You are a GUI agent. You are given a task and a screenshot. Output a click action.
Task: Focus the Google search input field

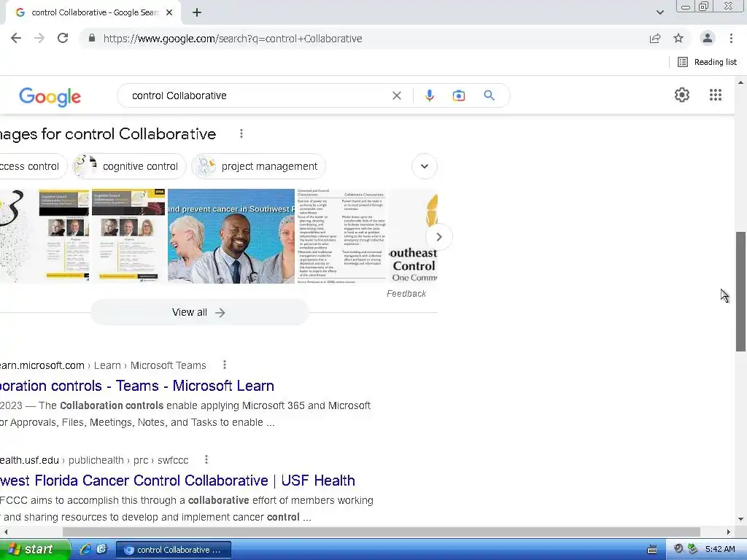[258, 96]
